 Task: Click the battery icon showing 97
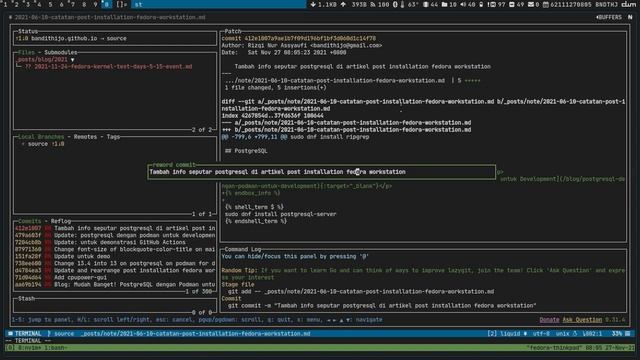[x=492, y=4]
